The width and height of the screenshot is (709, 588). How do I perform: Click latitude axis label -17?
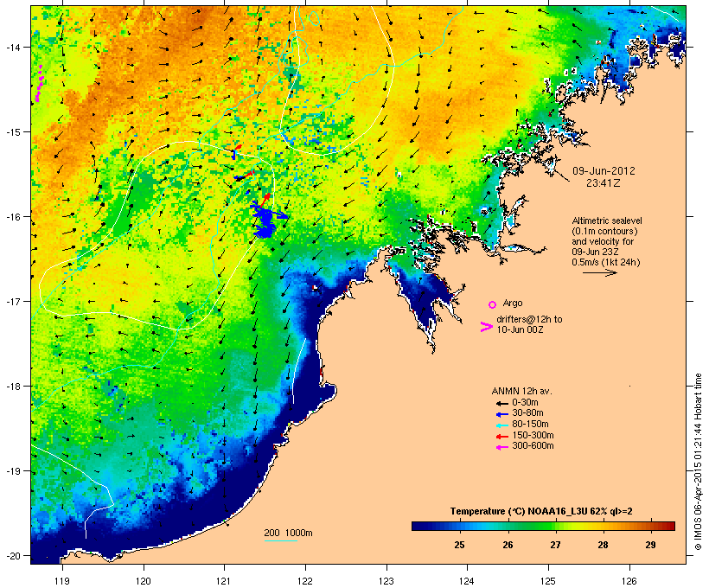click(x=12, y=301)
